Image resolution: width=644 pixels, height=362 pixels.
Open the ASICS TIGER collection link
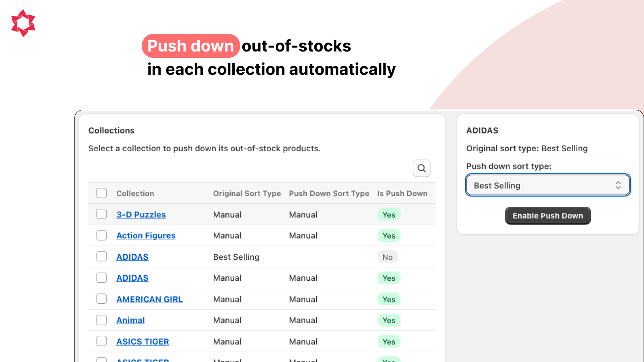pyautogui.click(x=142, y=341)
